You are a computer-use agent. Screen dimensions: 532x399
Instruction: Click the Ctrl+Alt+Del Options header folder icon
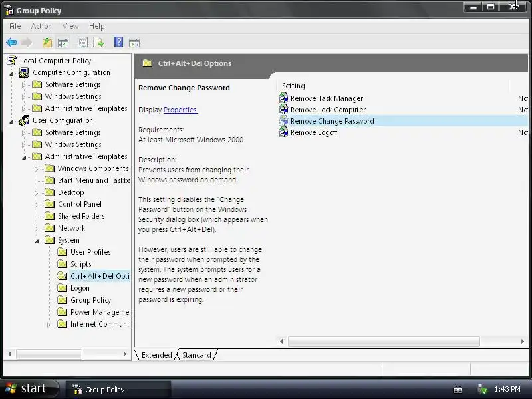tap(147, 63)
